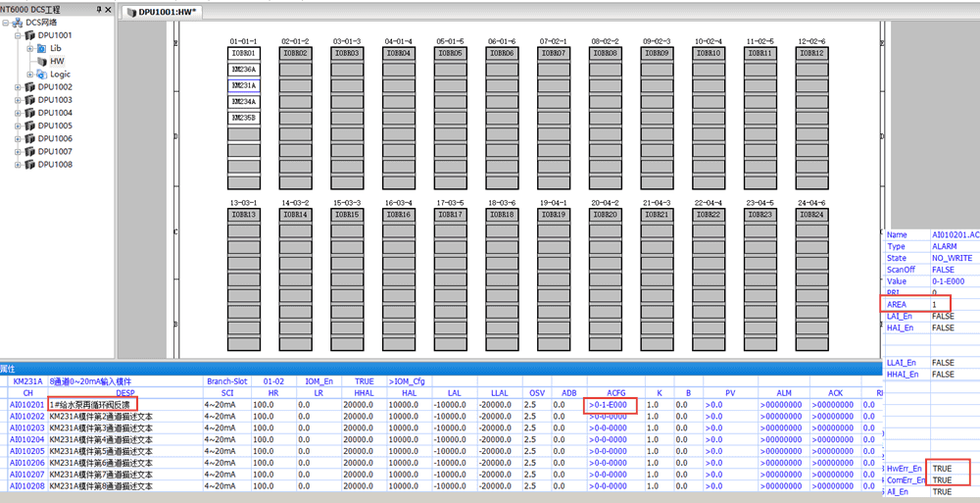The height and width of the screenshot is (503, 980).
Task: Select the KM231A module in IOBR01
Action: (244, 85)
